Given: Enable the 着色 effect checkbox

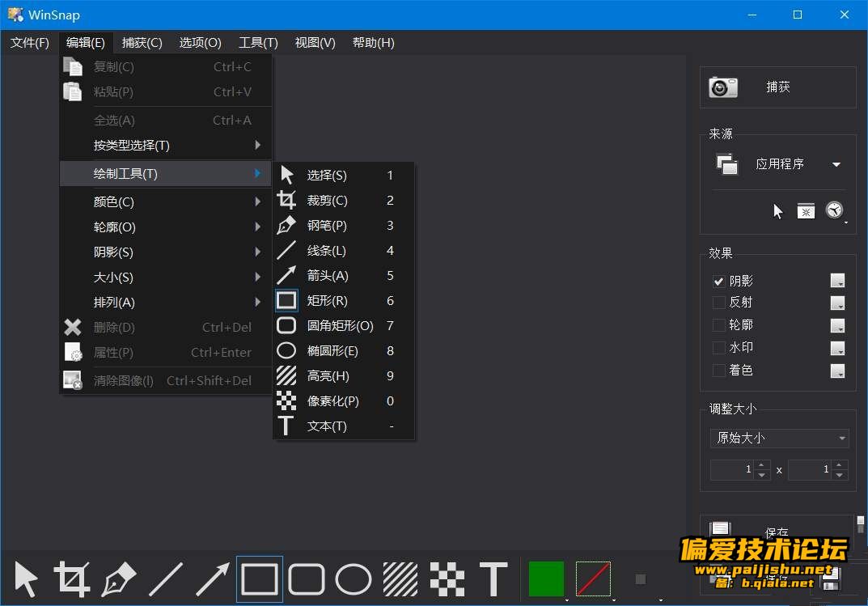Looking at the screenshot, I should point(718,371).
